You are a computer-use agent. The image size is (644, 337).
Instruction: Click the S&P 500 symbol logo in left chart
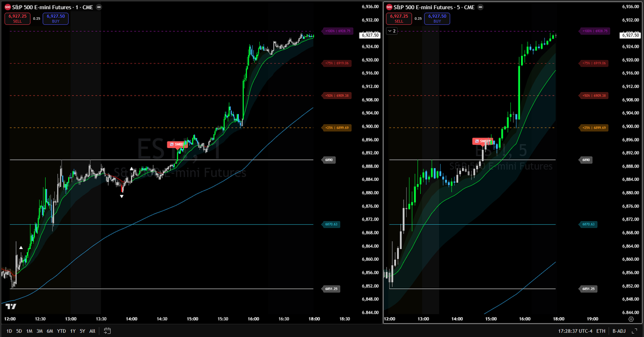click(x=8, y=7)
